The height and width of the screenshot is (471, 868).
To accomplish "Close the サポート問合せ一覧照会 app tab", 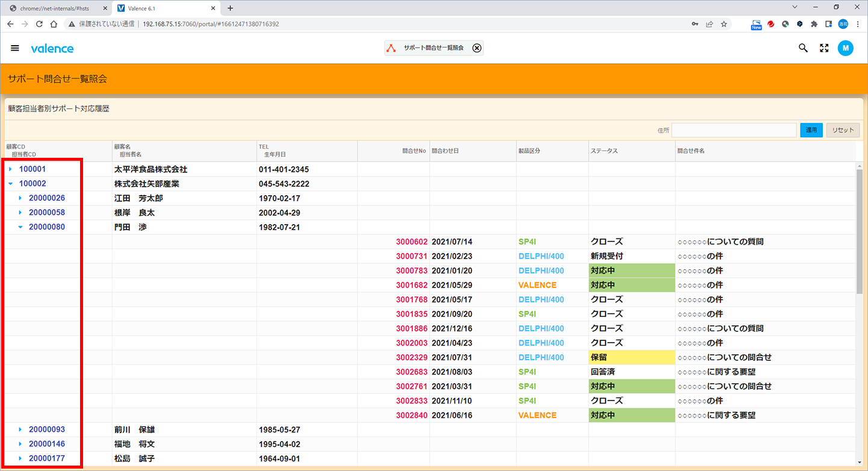I will 477,48.
